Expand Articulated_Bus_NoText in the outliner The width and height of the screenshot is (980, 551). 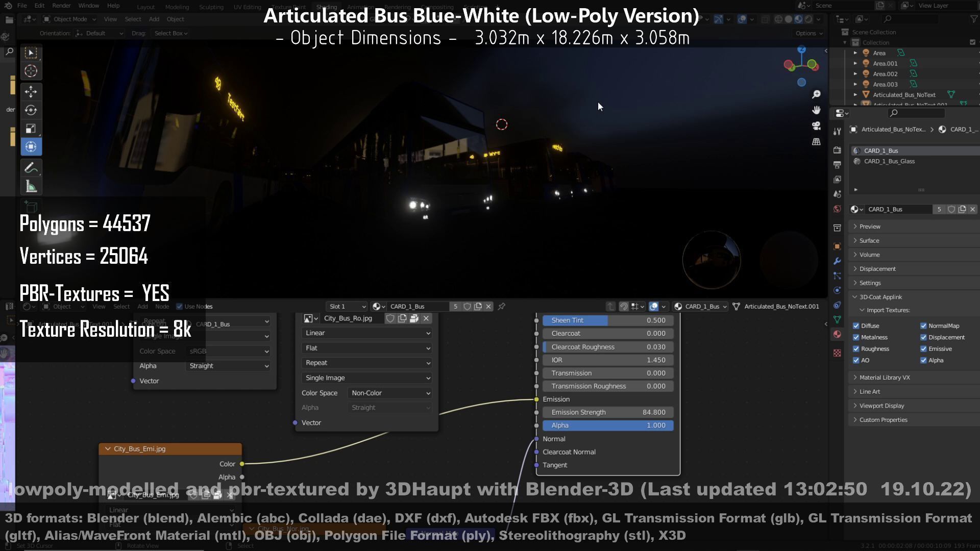click(855, 95)
